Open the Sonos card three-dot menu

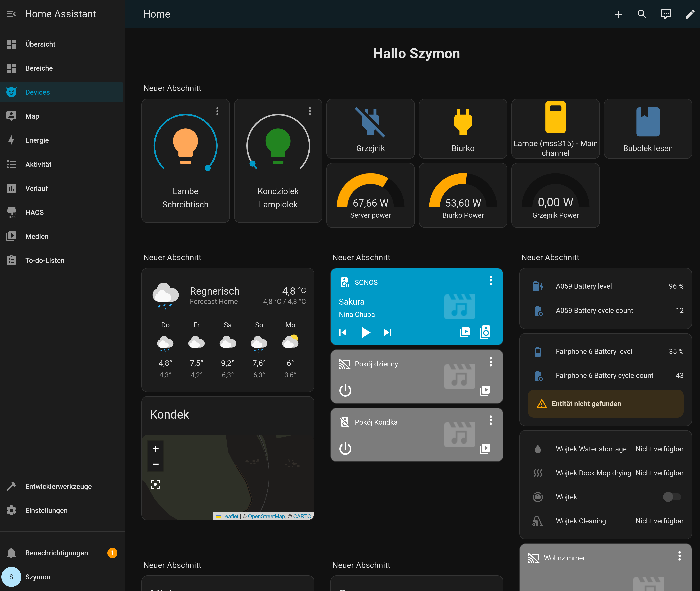click(491, 280)
